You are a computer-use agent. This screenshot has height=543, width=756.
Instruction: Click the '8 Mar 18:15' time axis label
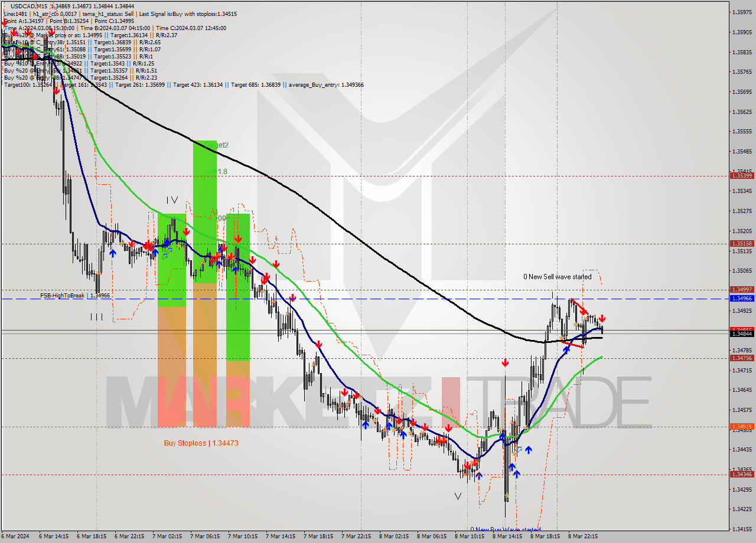click(x=545, y=537)
